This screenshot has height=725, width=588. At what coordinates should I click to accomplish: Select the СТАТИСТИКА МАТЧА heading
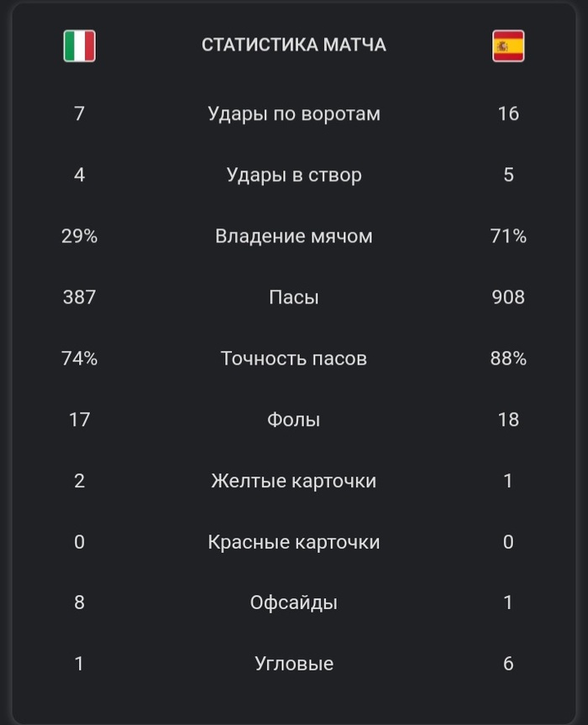tap(293, 45)
